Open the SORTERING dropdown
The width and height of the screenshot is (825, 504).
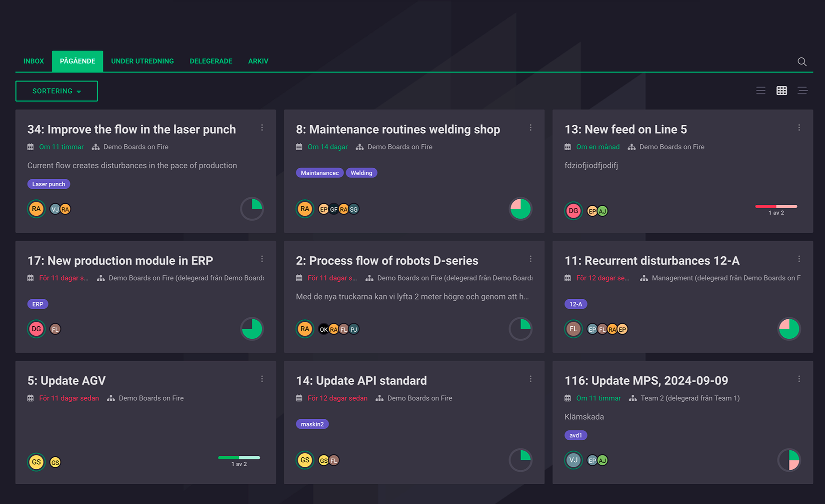pos(57,91)
